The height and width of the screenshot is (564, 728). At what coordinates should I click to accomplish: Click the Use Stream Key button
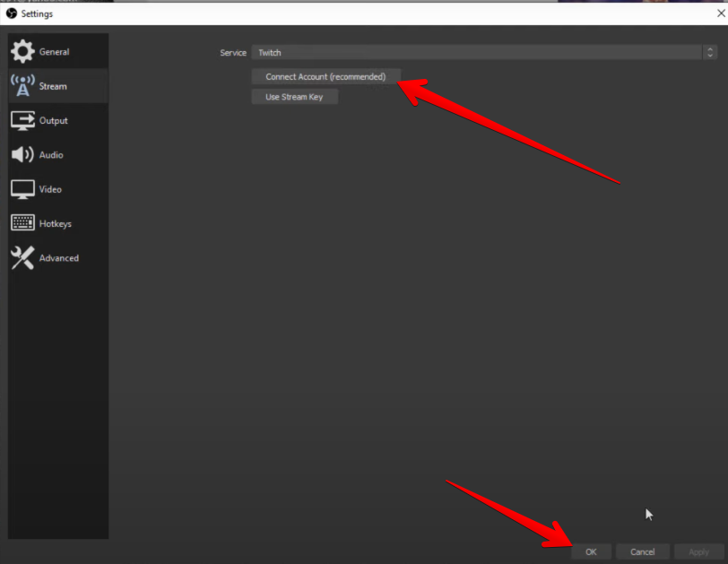tap(294, 97)
